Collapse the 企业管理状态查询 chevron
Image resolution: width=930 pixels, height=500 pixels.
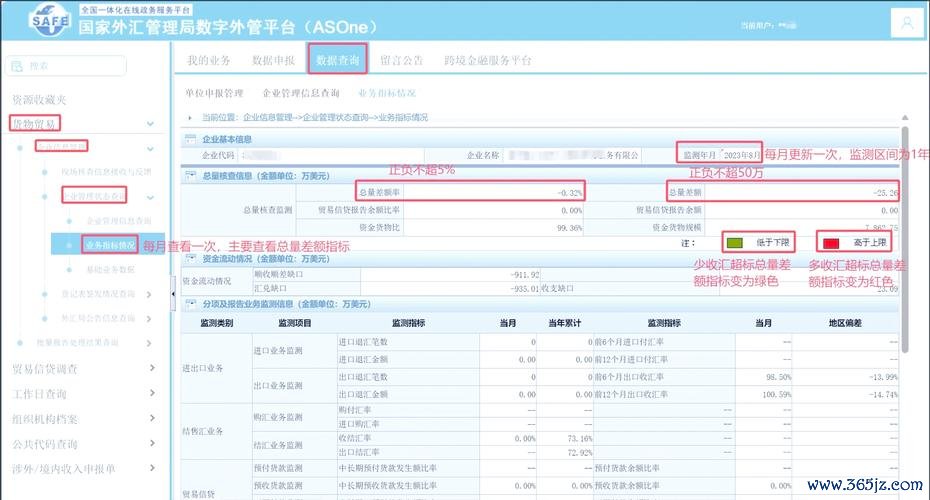(x=150, y=197)
